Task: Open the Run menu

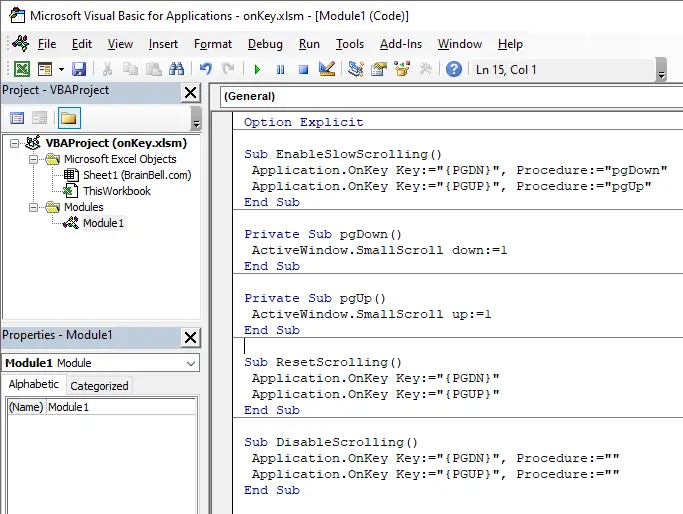Action: point(309,44)
